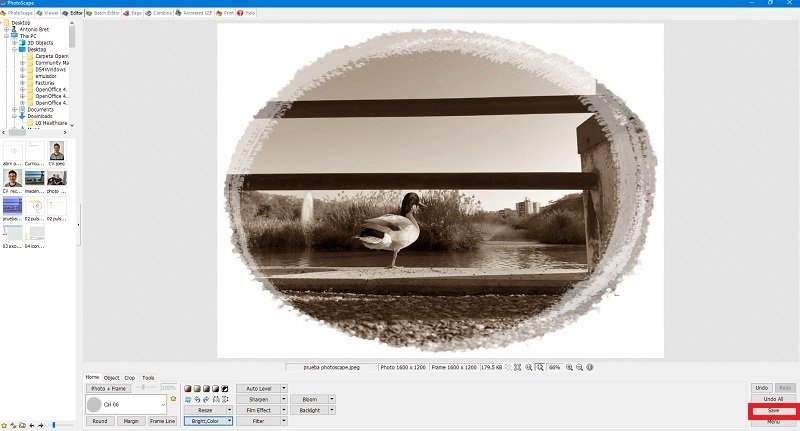800x431 pixels.
Task: Open the Bloom dropdown arrow
Action: [x=332, y=399]
